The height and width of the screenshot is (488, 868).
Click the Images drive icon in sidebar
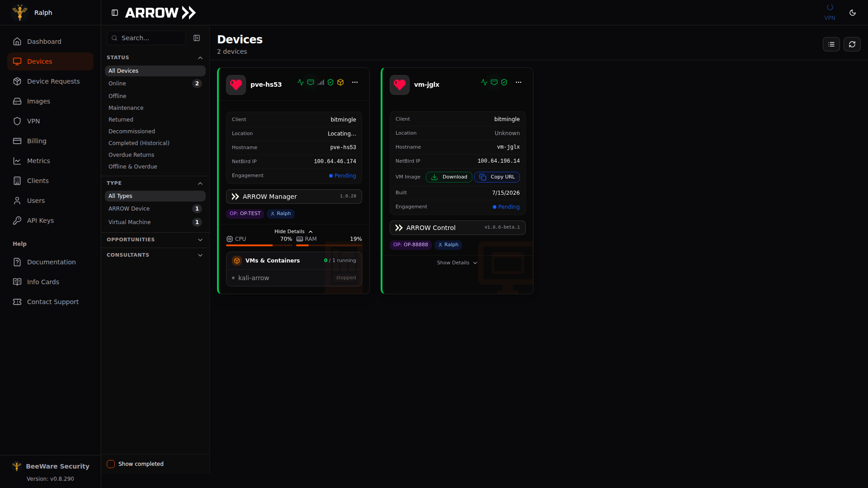[17, 101]
